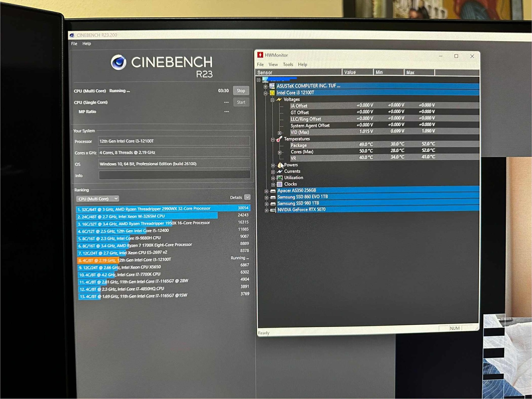The image size is (532, 399).
Task: Click the Powers flame icon
Action: (280, 165)
